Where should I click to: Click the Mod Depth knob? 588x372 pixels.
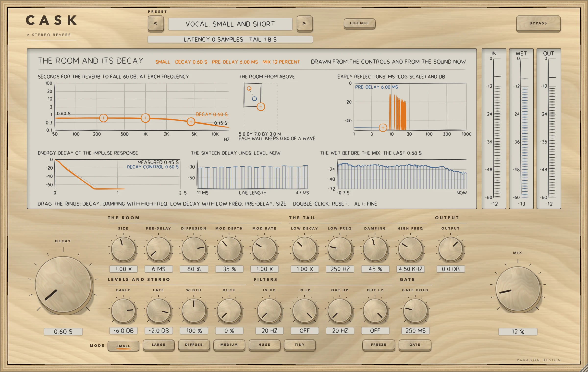click(229, 249)
